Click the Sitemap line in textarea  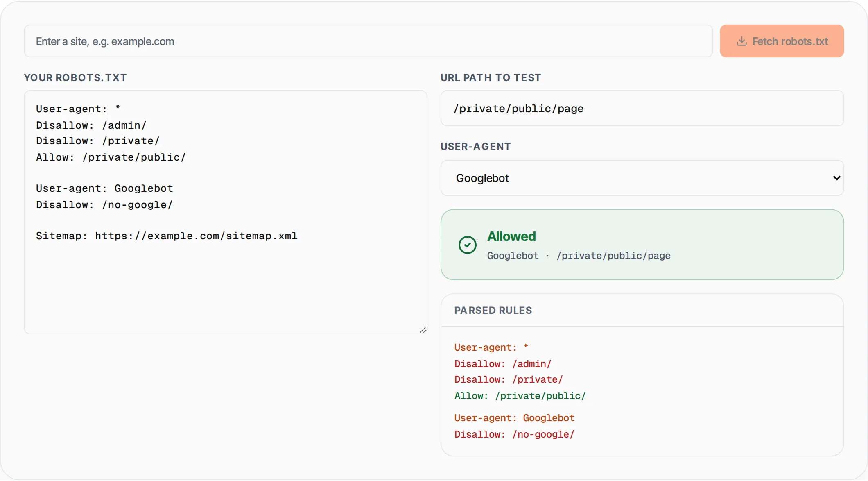(167, 236)
